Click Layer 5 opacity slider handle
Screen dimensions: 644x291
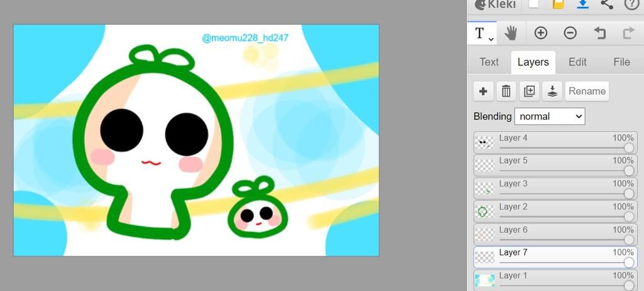click(629, 171)
